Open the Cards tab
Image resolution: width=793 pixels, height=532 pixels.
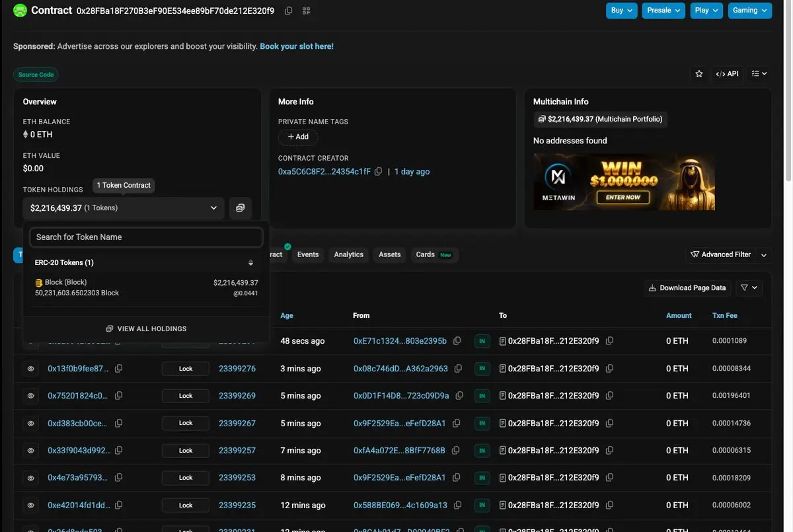point(435,254)
